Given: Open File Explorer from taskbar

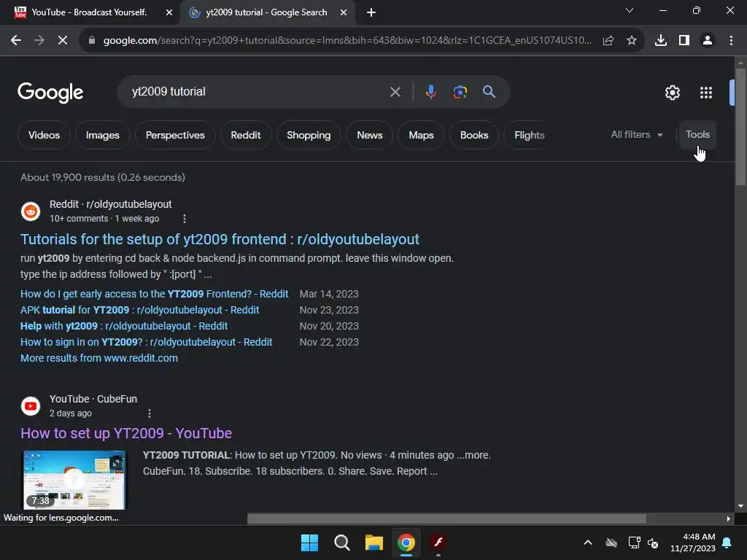Looking at the screenshot, I should click(x=374, y=542).
